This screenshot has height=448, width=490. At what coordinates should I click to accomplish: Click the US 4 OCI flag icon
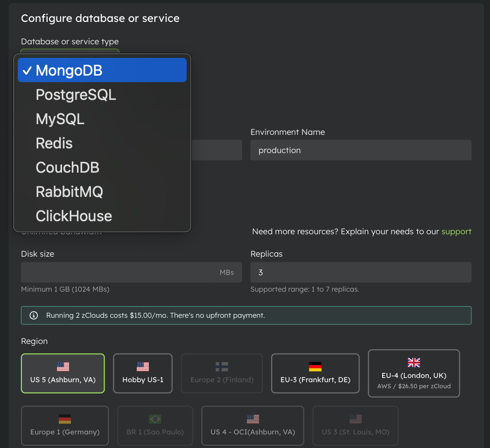pos(253,419)
